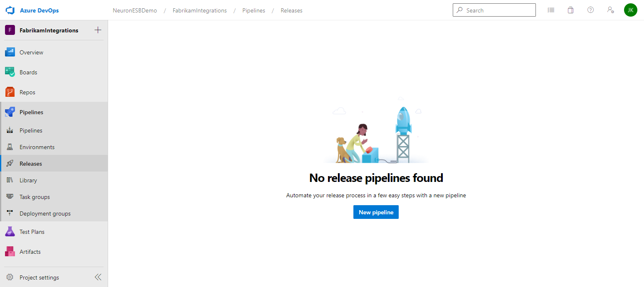This screenshot has height=287, width=644.
Task: Open Project settings label
Action: pos(39,277)
